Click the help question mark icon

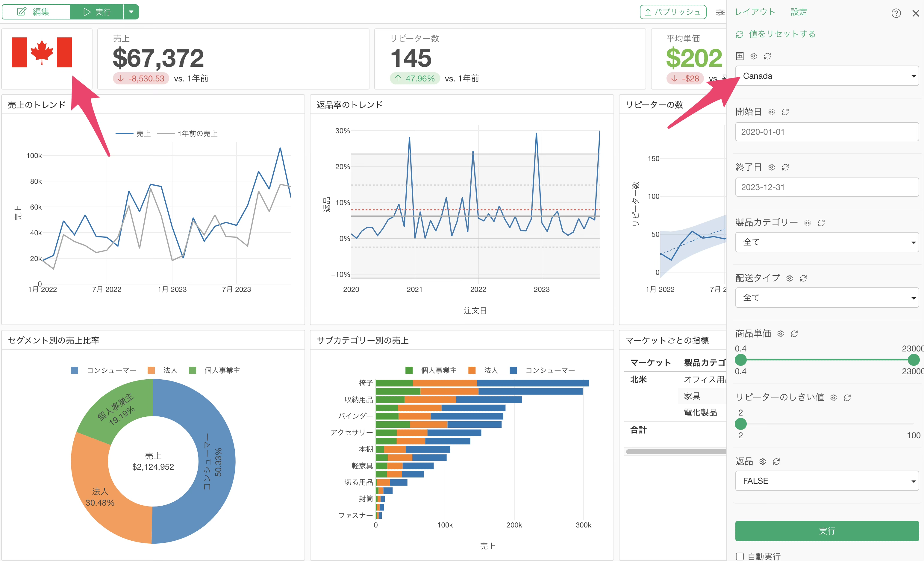(896, 13)
